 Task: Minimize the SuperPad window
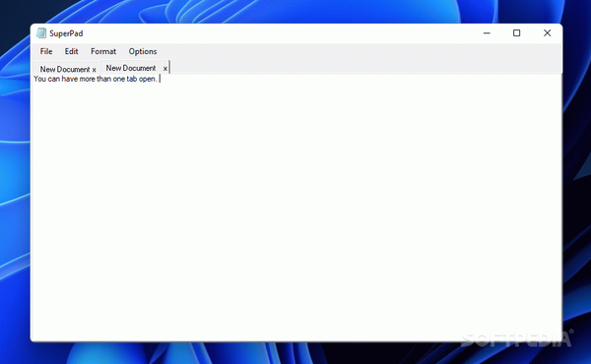487,33
